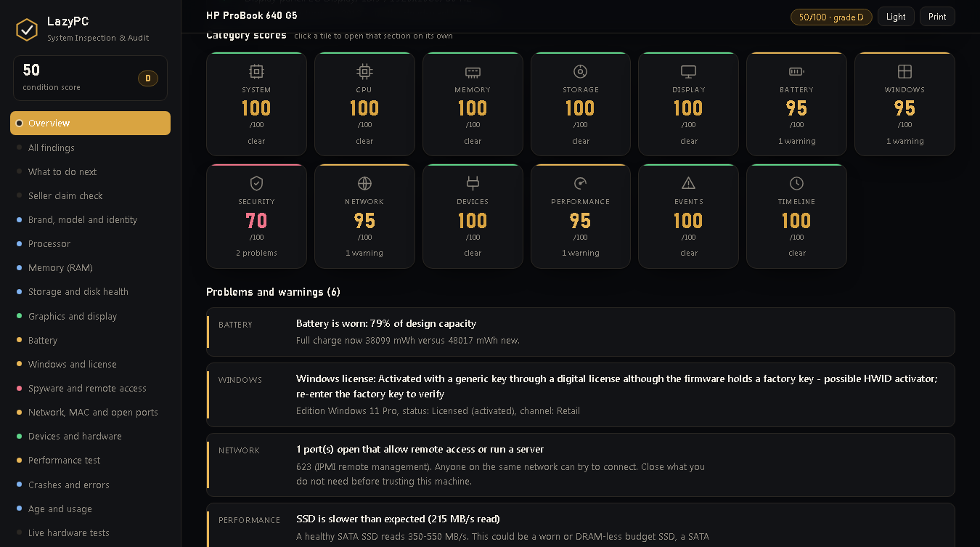Click the Display monitor icon

(x=688, y=71)
